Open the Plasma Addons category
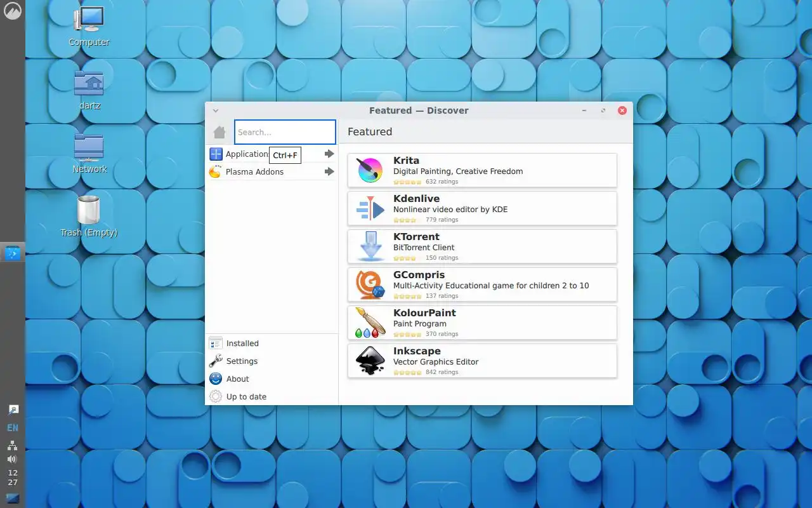The height and width of the screenshot is (508, 812). tap(272, 171)
